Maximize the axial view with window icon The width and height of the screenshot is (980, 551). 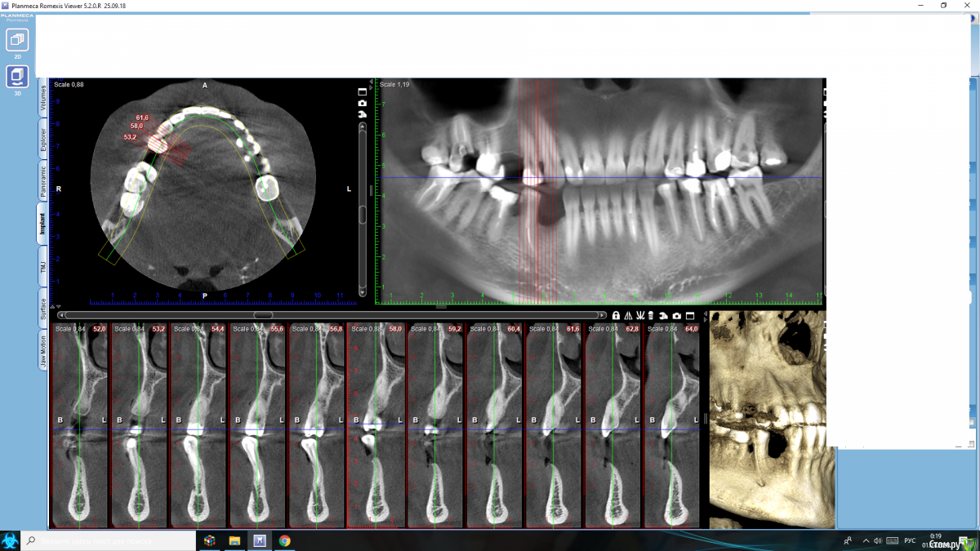point(362,92)
